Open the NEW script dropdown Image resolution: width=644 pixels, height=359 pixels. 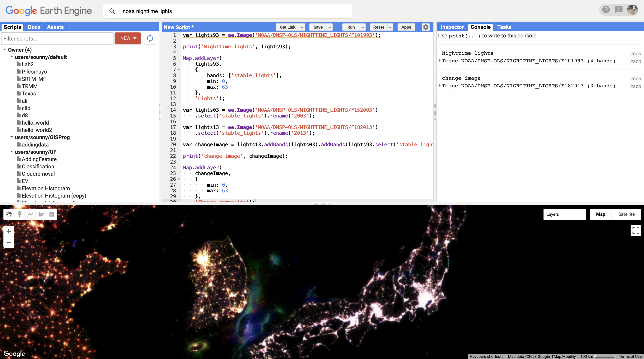tap(128, 38)
